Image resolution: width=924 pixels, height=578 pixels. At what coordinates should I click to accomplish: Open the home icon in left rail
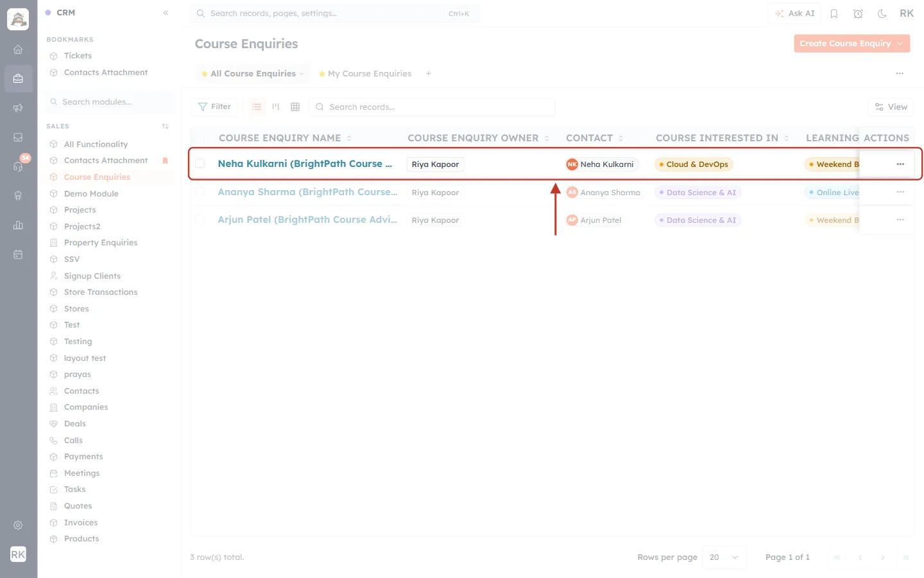point(18,49)
